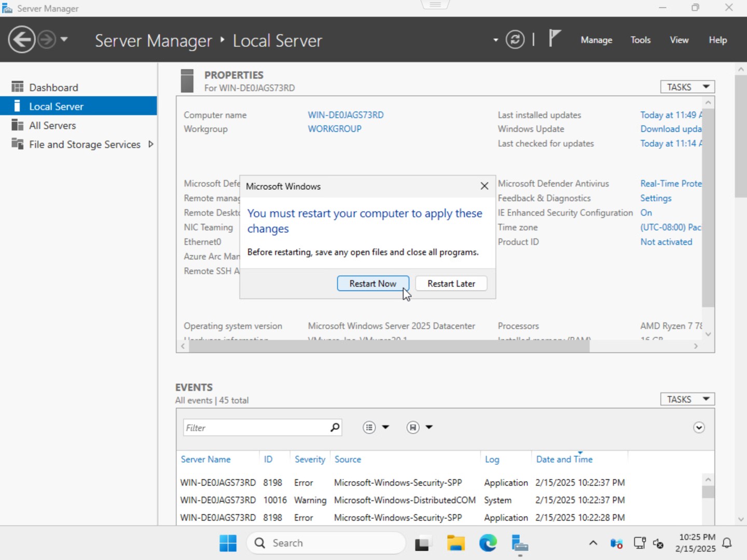The height and width of the screenshot is (560, 747).
Task: Click the All Servers icon
Action: click(x=18, y=125)
